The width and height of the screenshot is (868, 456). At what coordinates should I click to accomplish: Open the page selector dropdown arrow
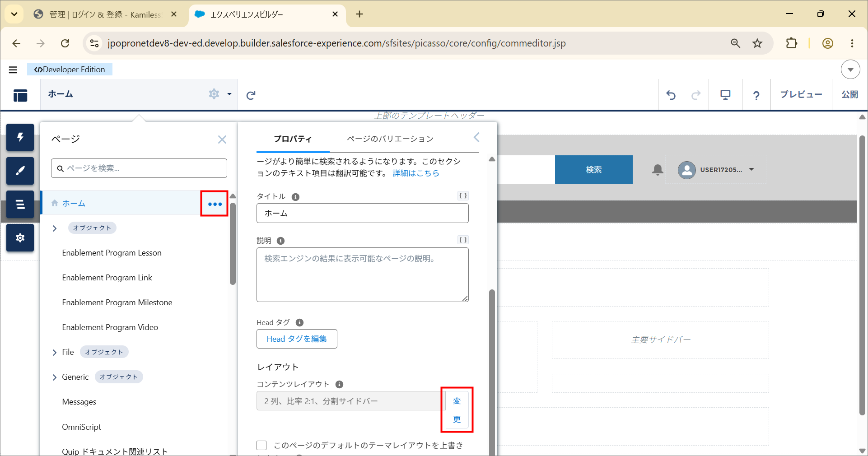[x=229, y=94]
